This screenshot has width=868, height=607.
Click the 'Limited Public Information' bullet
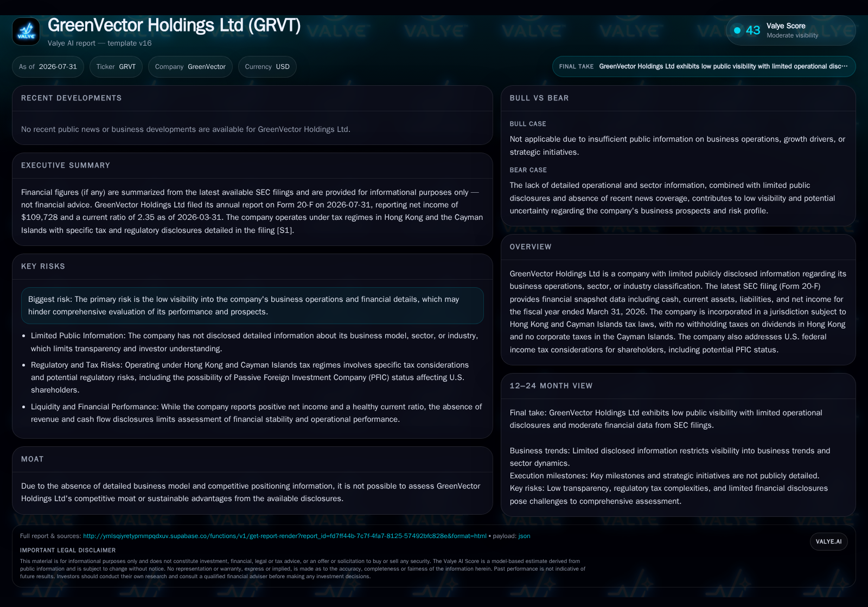pos(254,342)
